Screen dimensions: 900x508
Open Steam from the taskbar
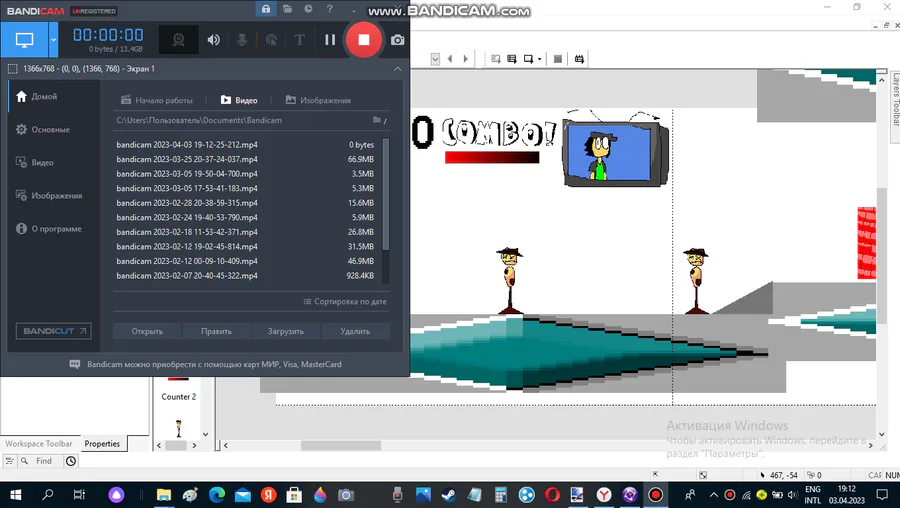[448, 495]
